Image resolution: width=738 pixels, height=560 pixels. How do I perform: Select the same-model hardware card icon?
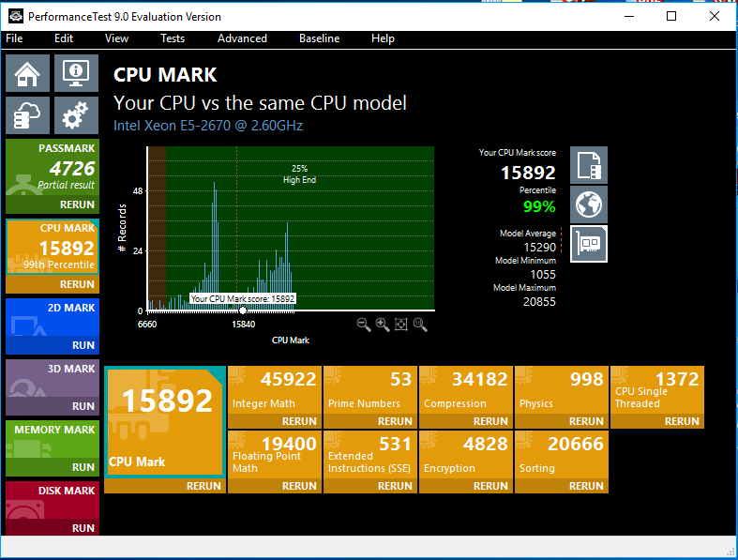[589, 244]
